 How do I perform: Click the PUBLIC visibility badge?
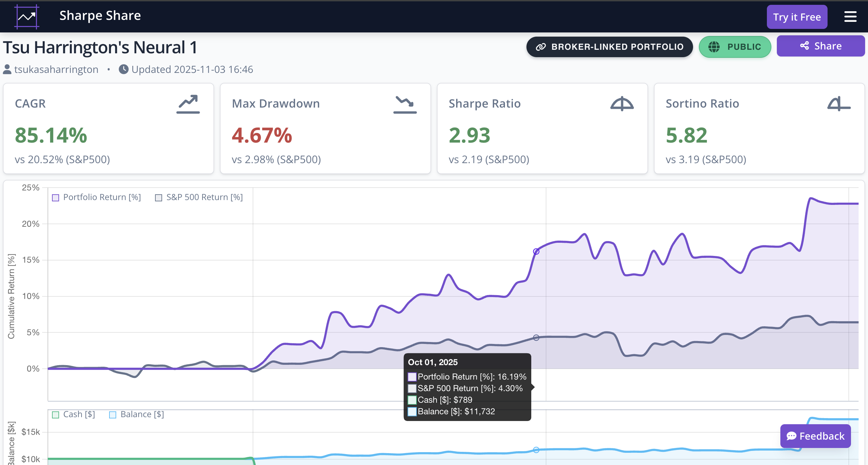tap(735, 47)
